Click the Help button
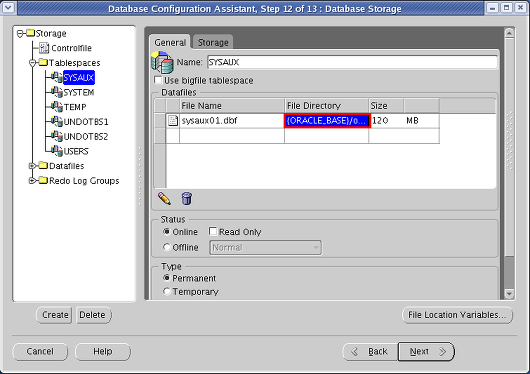The image size is (530, 374). pyautogui.click(x=103, y=351)
